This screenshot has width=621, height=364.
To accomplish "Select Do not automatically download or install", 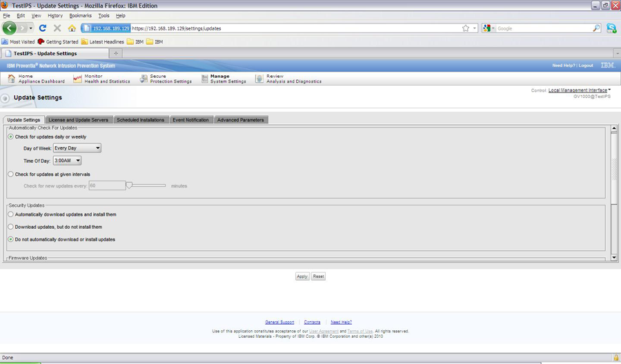I will coord(10,239).
